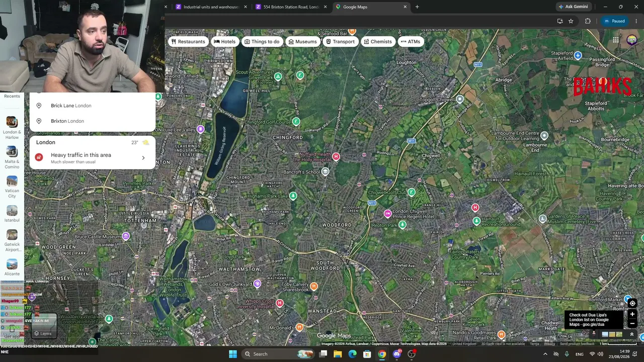Open the London & Harlow recent item
The width and height of the screenshot is (644, 362).
pyautogui.click(x=12, y=128)
